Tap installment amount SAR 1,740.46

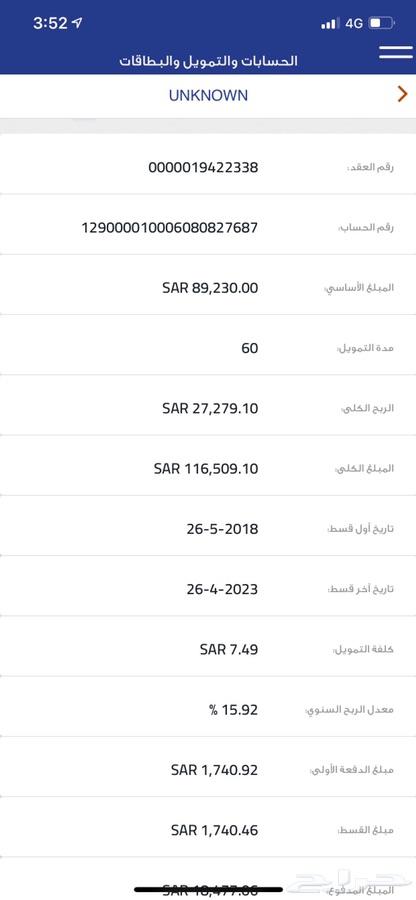[215, 830]
